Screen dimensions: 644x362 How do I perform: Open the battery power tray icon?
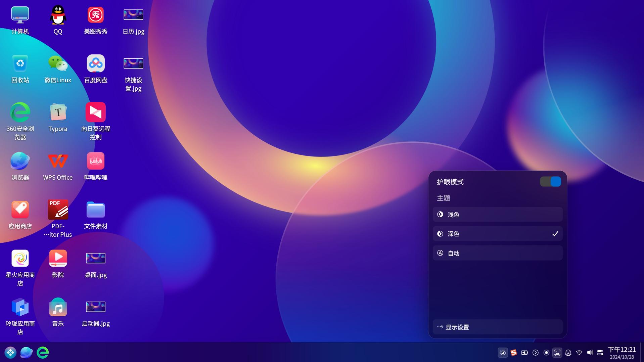point(524,353)
